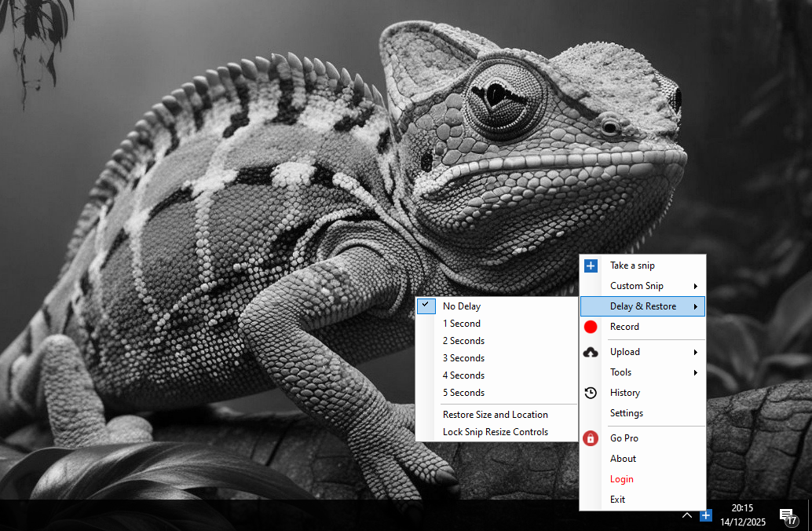Expand the Upload submenu arrow
The height and width of the screenshot is (531, 812).
tap(695, 352)
